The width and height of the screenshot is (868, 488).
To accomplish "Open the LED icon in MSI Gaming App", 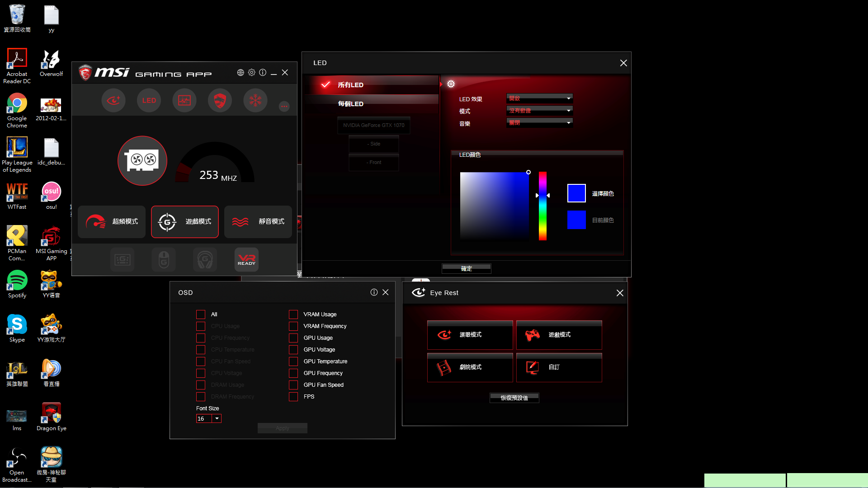I will click(x=149, y=100).
